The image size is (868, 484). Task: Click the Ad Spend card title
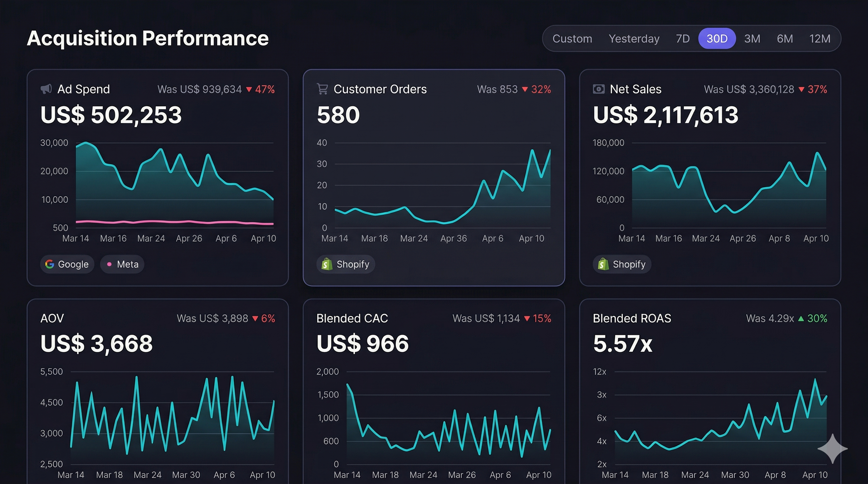84,89
